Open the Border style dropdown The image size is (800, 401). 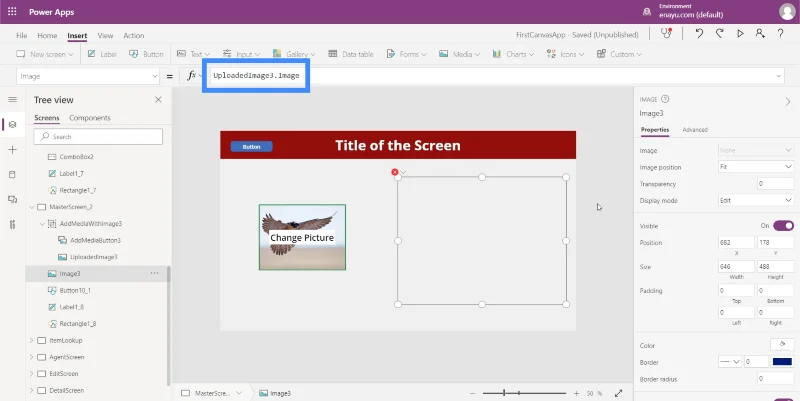point(730,362)
